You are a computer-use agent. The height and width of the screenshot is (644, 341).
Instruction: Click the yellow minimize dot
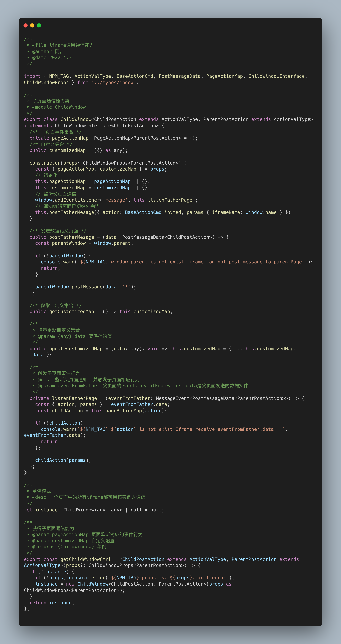pos(32,25)
